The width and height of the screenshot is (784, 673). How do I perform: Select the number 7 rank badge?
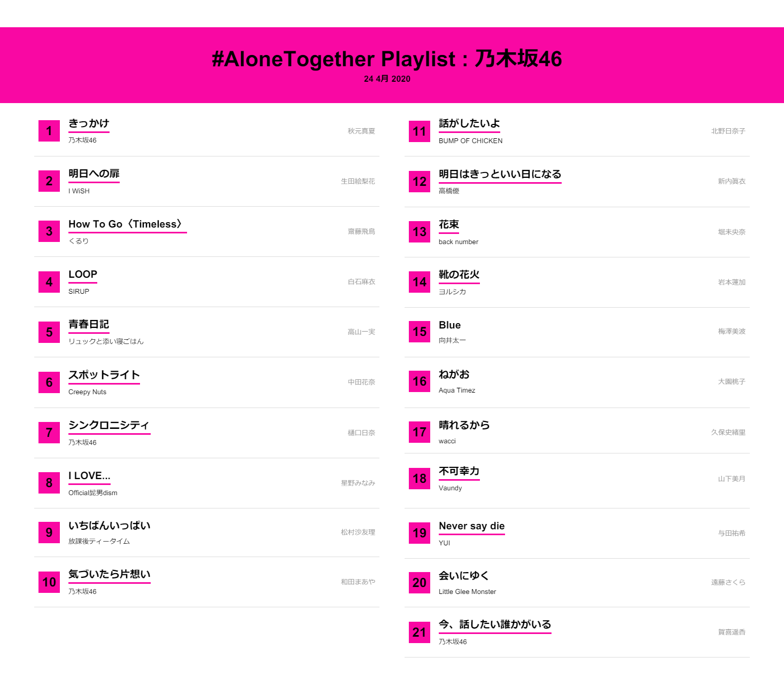pyautogui.click(x=49, y=433)
